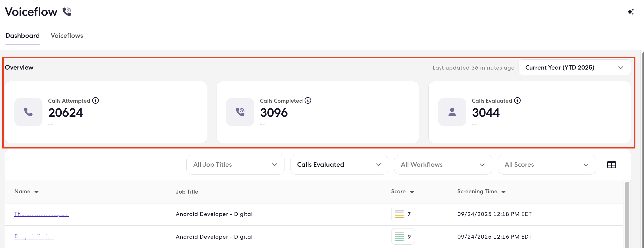Click the phone icon on Calls Attempted card

click(x=28, y=112)
